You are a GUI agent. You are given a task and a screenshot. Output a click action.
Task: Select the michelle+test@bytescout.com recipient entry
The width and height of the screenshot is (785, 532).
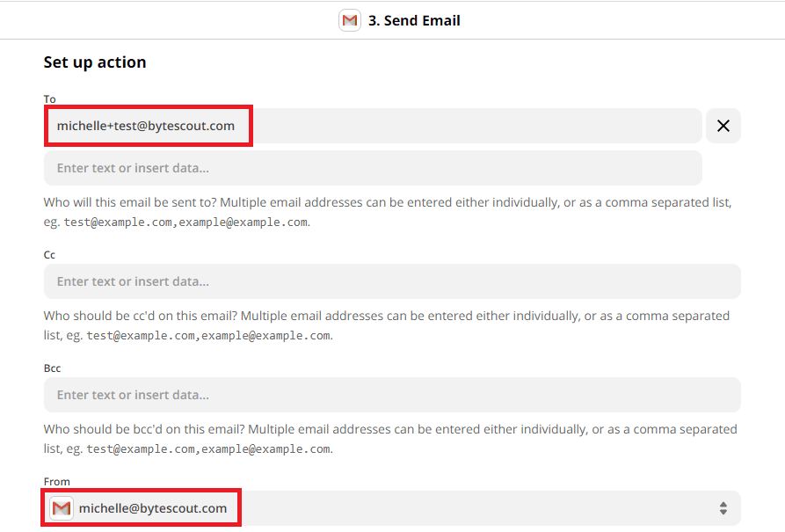[x=148, y=126]
